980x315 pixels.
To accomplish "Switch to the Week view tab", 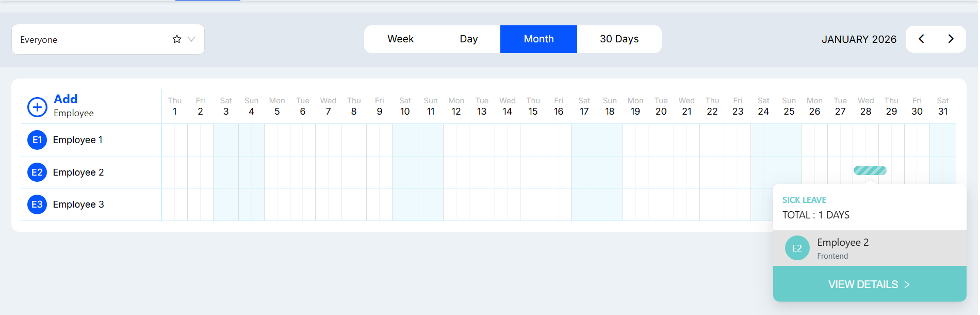I will (x=400, y=39).
